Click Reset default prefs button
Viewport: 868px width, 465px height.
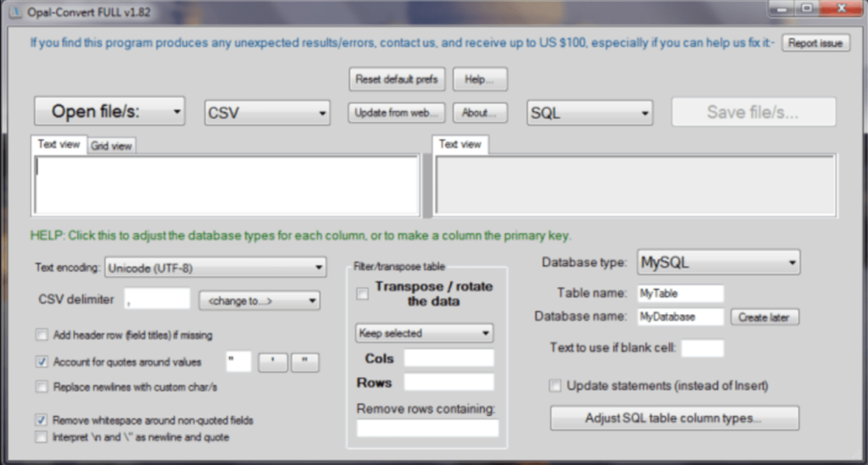(x=398, y=80)
